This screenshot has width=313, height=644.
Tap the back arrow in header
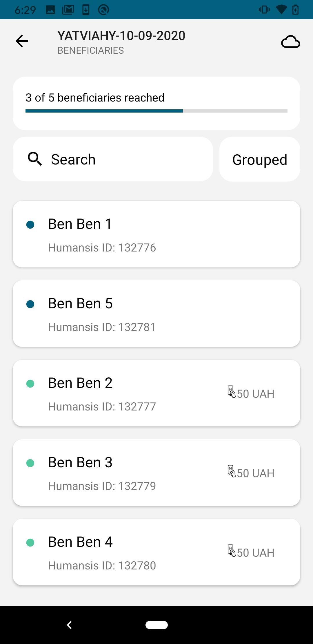pos(22,41)
